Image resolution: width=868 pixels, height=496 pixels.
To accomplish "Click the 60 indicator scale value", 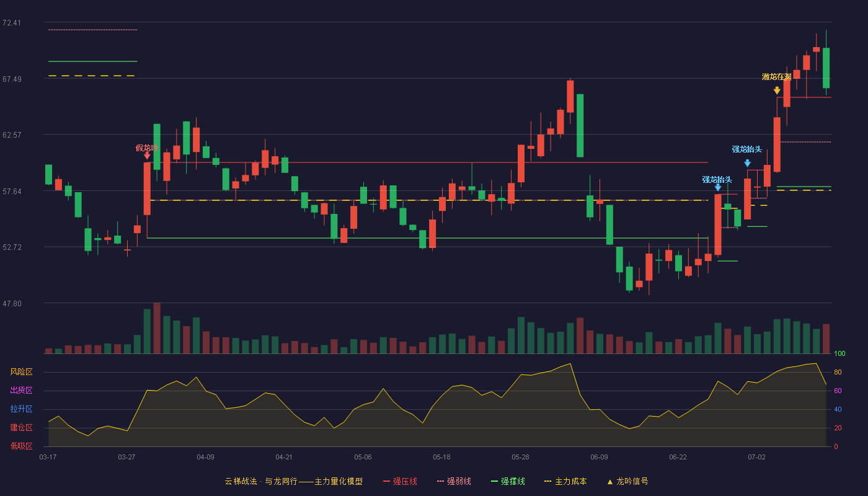I will [x=838, y=391].
